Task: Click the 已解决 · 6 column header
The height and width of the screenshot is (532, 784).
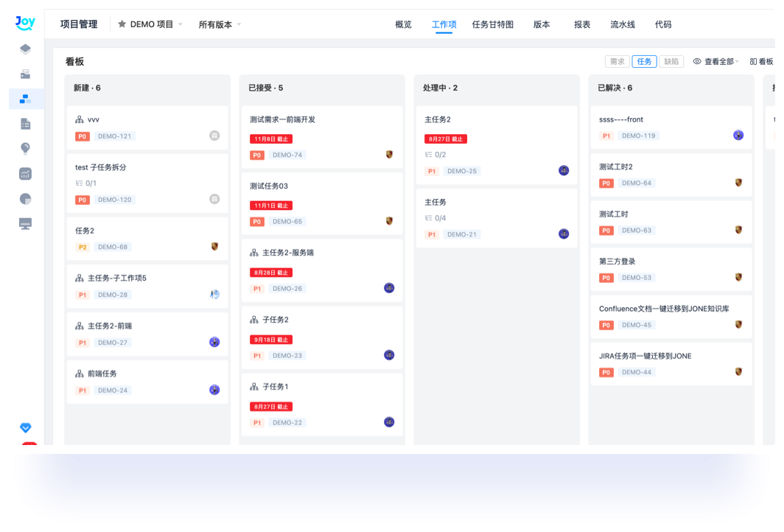Action: (615, 88)
